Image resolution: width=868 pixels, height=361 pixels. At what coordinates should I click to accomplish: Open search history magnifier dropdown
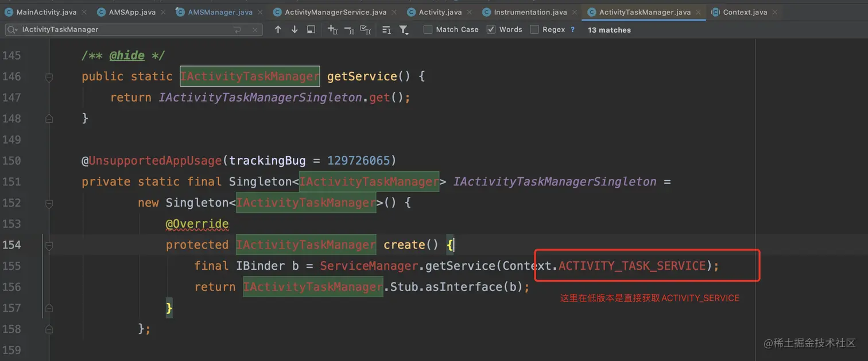(13, 29)
